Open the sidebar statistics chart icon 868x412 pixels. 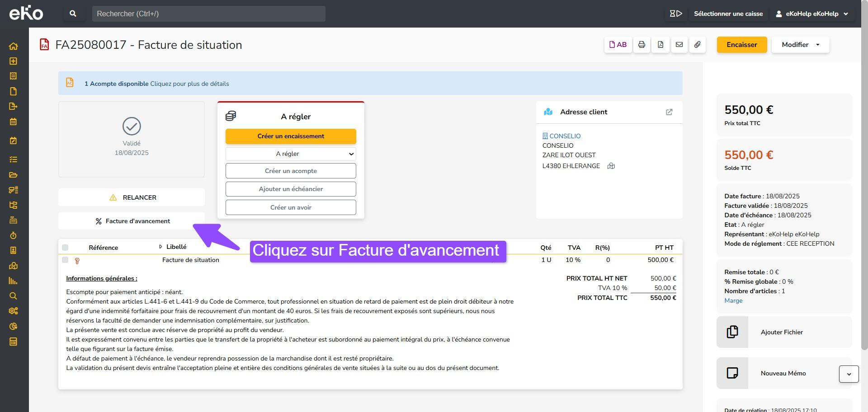pyautogui.click(x=13, y=281)
